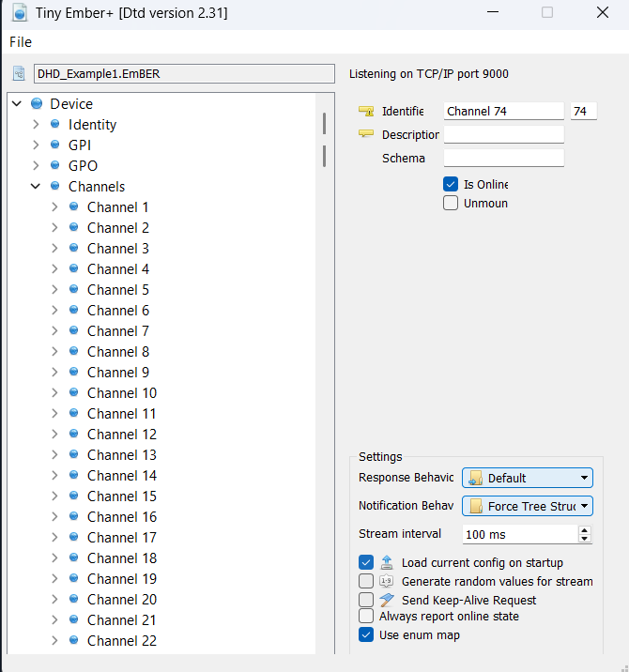Click the Send Keep-Alive Request icon
This screenshot has height=672, width=629.
tap(386, 600)
